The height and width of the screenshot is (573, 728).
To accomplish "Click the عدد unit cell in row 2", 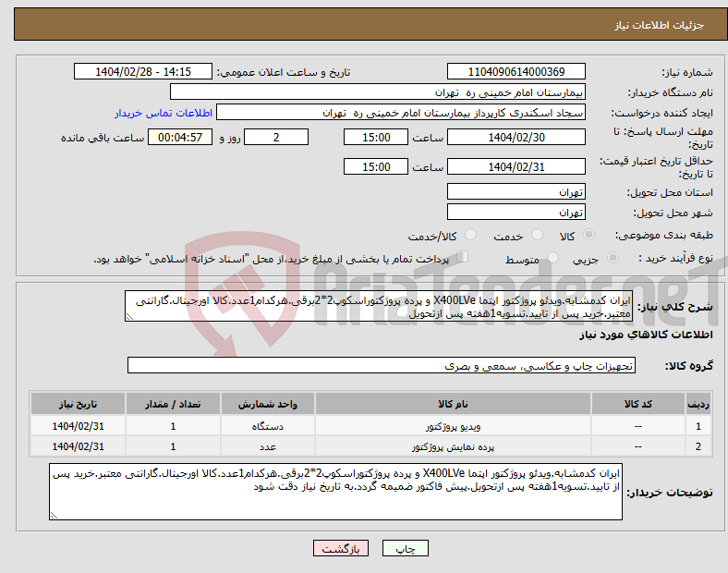I will click(x=267, y=446).
